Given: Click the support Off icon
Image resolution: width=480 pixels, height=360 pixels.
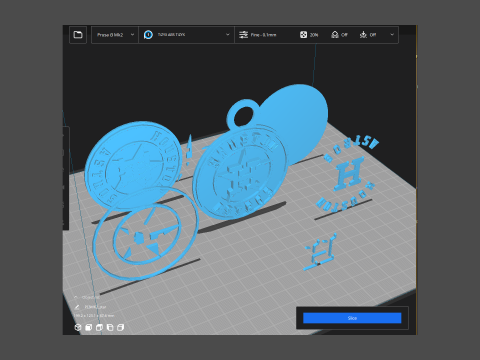Looking at the screenshot, I should tap(335, 35).
